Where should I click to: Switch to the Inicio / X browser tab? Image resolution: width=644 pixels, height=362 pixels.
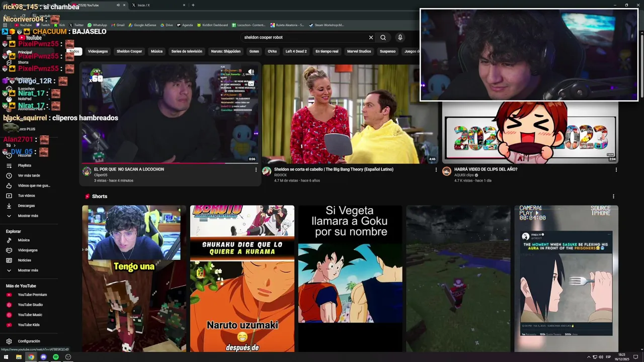point(157,5)
